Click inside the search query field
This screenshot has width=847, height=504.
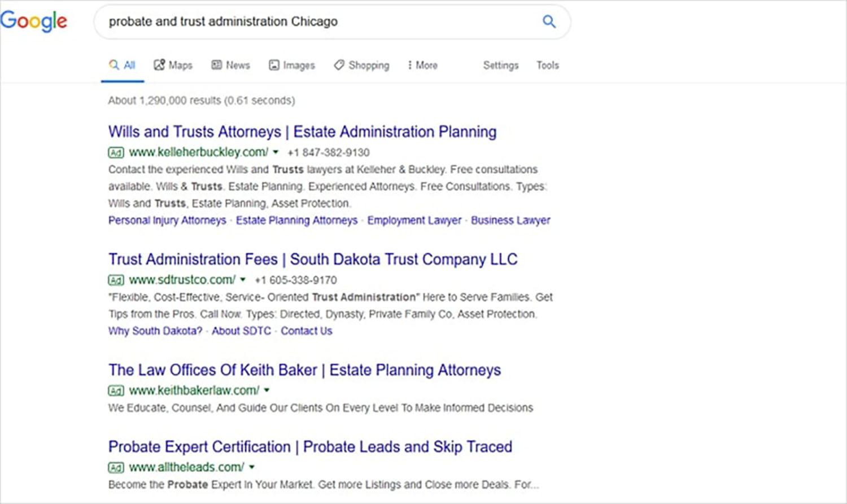282,21
